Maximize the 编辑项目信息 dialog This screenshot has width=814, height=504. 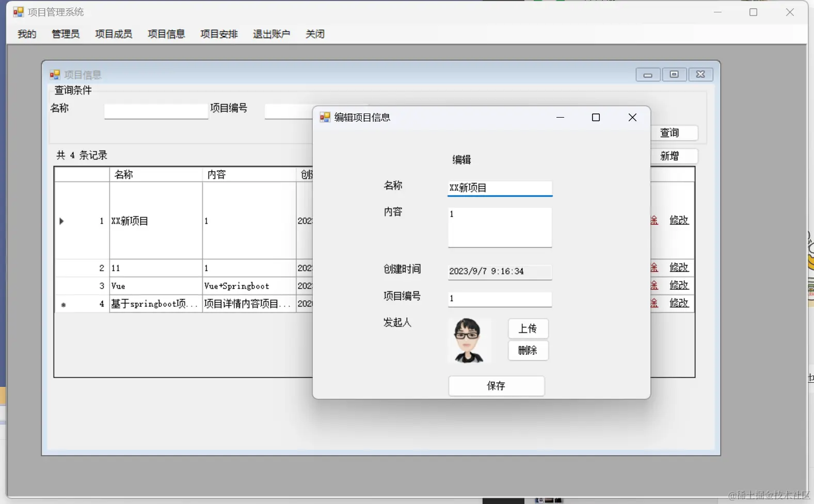click(596, 118)
